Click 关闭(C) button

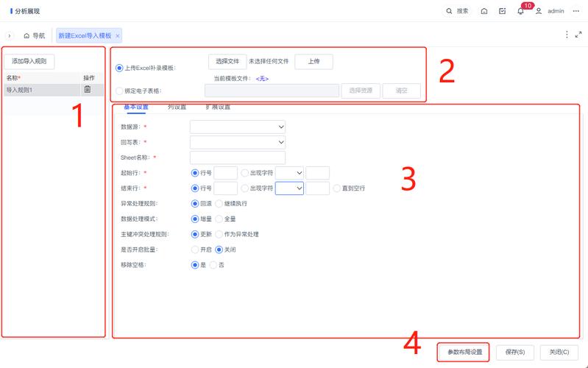tap(559, 353)
